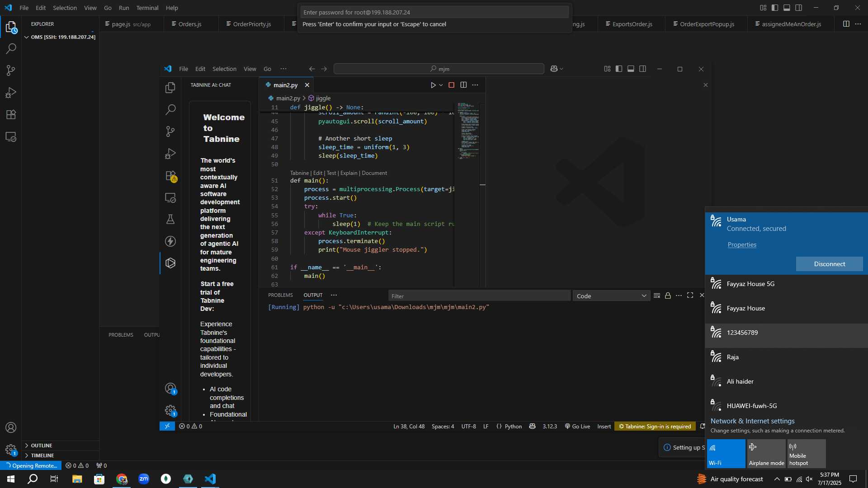This screenshot has height=488, width=868.
Task: Open Remote Explorer in the back VS Code window
Action: click(x=11, y=137)
